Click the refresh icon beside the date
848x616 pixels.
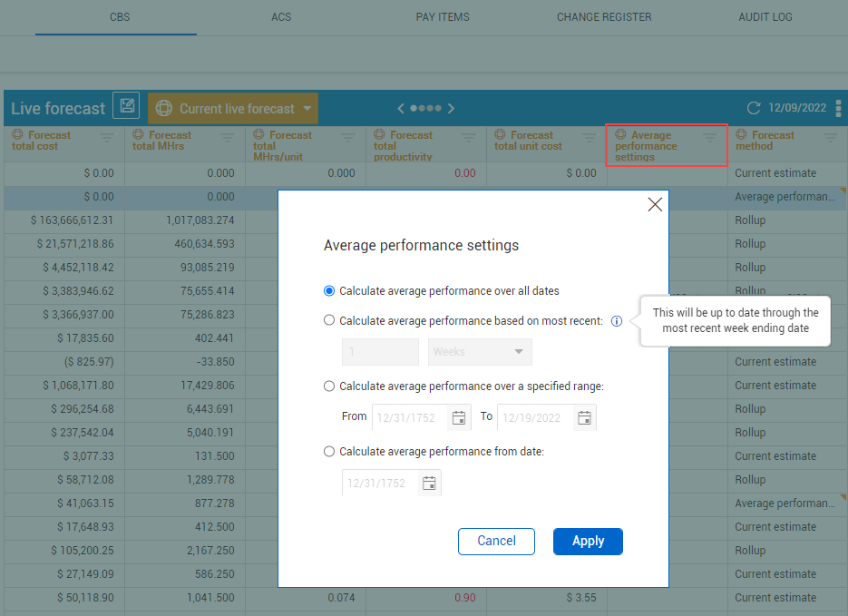click(x=753, y=108)
